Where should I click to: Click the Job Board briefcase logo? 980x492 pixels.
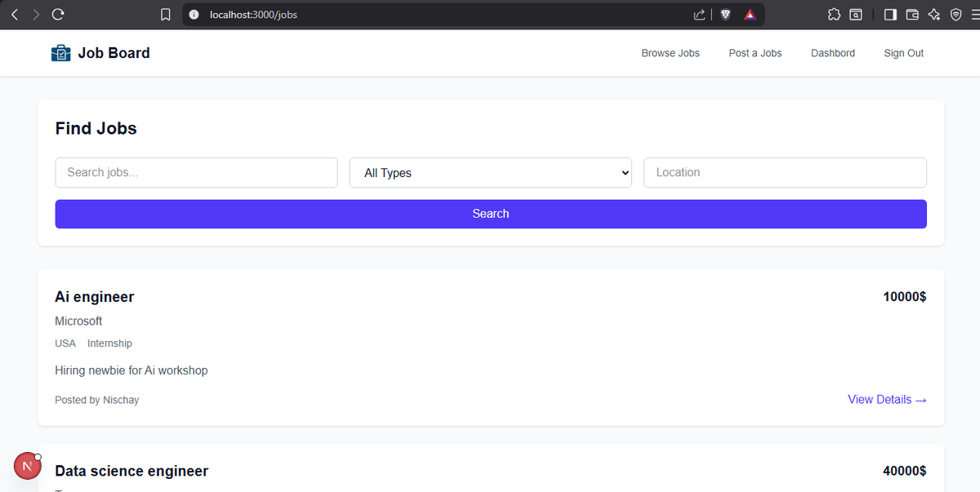pos(61,53)
